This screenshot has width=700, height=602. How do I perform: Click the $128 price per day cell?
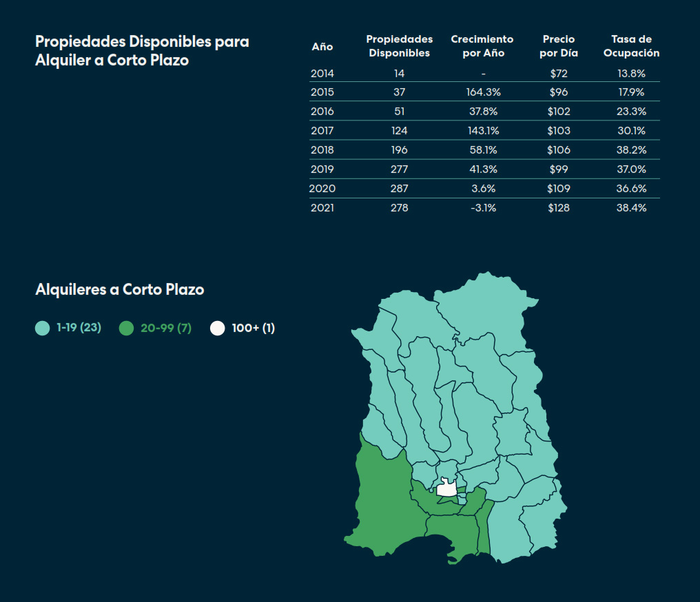[x=558, y=208]
